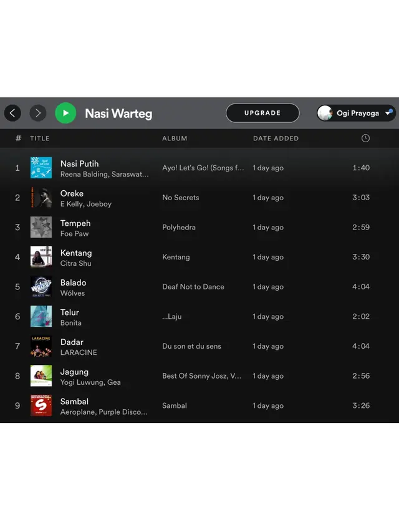Open Kentang album cover thumbnail
This screenshot has height=532, width=399.
pos(41,257)
